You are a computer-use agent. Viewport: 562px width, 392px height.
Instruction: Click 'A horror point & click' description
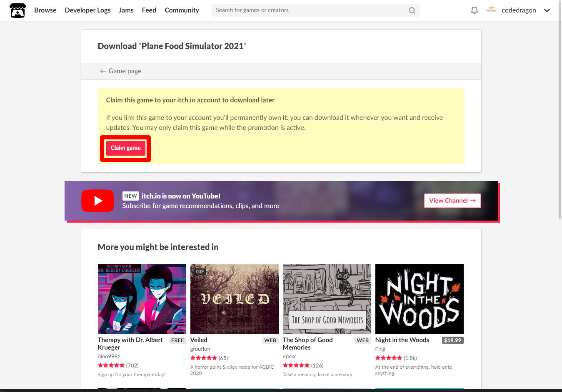pyautogui.click(x=232, y=370)
